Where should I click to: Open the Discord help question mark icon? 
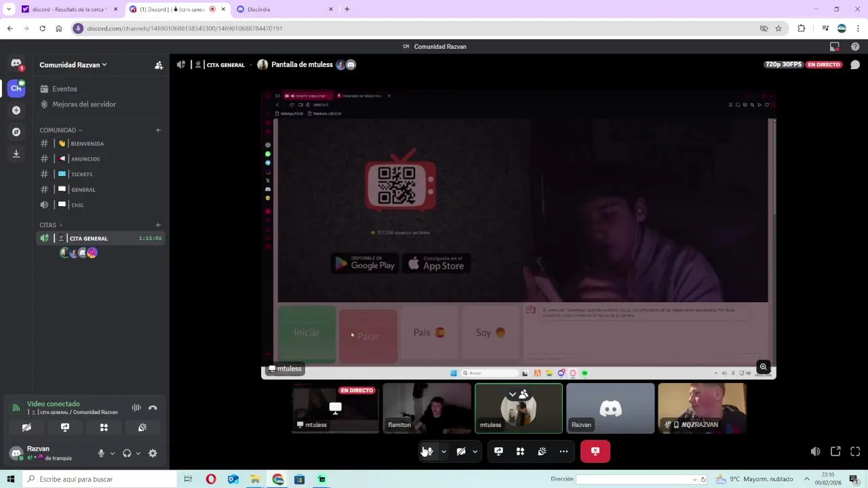tap(855, 47)
